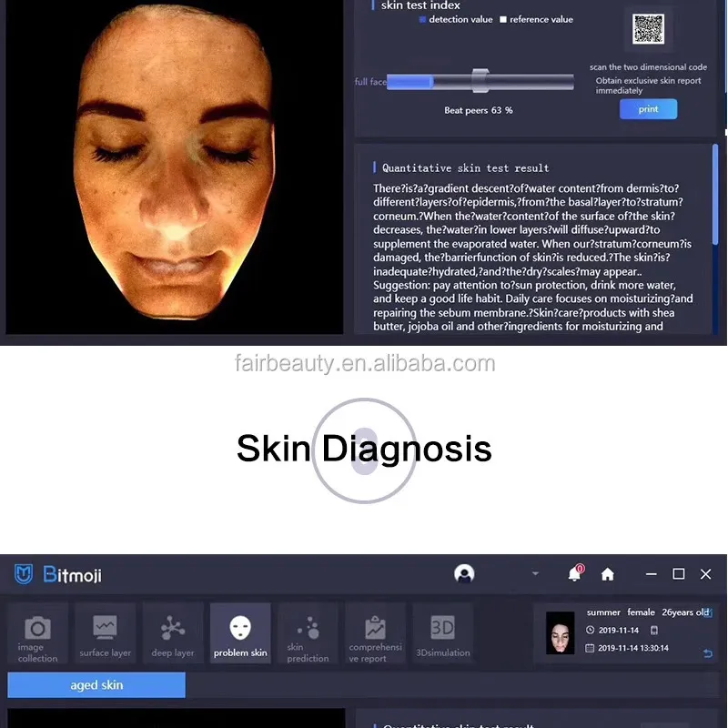Click the notifications bell icon
The width and height of the screenshot is (728, 728).
point(574,574)
